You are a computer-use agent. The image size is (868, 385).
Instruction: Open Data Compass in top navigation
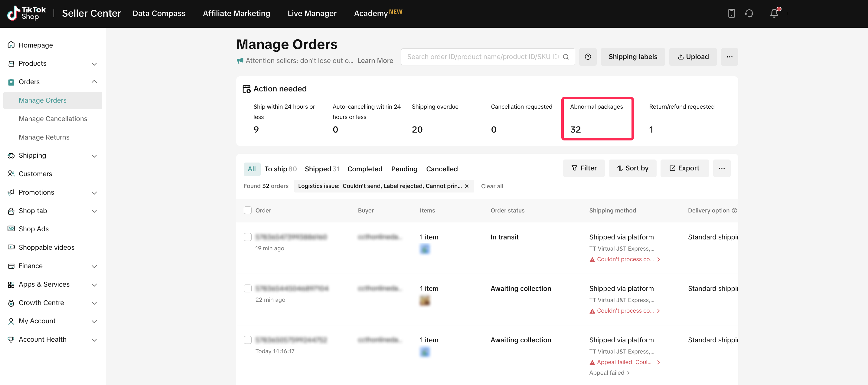point(159,14)
